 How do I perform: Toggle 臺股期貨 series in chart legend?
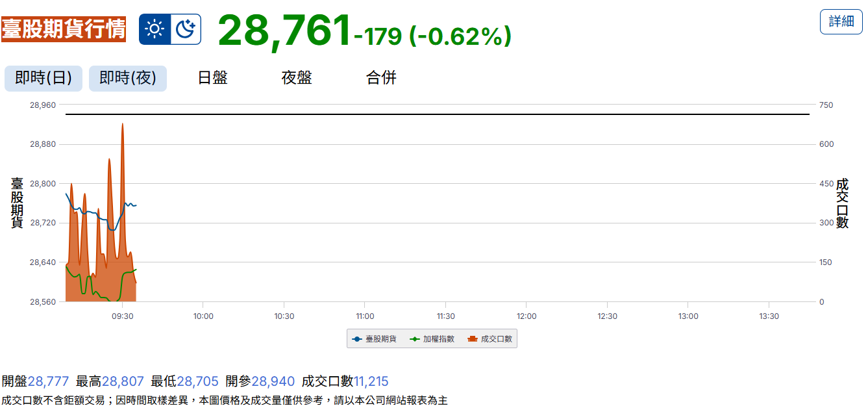pos(375,339)
